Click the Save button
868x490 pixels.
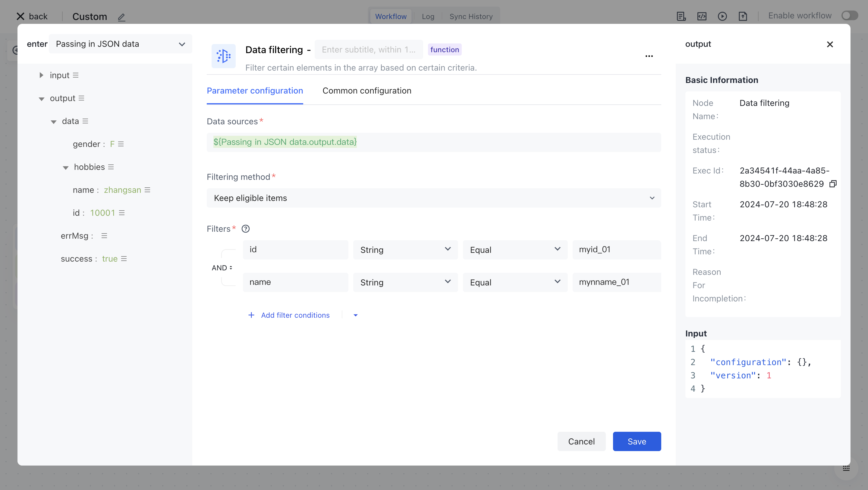(x=637, y=441)
